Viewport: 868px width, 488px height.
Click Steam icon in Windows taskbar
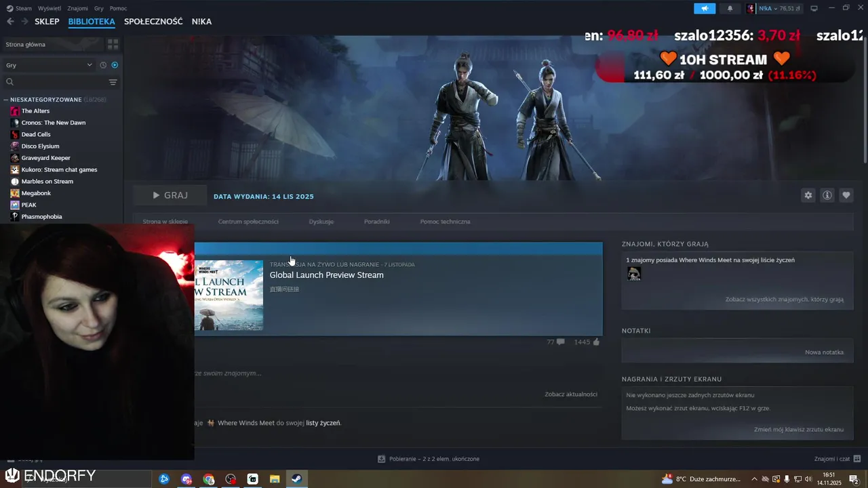point(296,479)
